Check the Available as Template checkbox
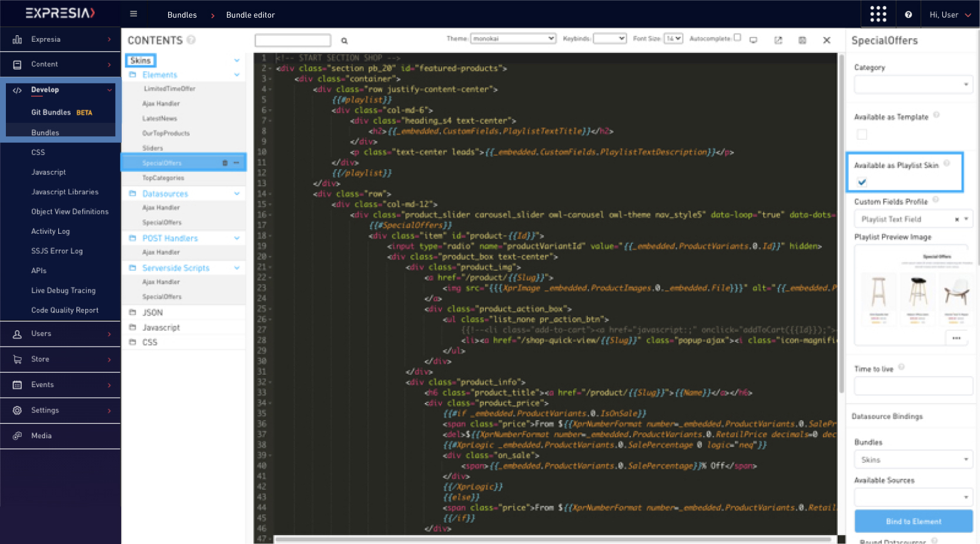980x544 pixels. coord(862,134)
